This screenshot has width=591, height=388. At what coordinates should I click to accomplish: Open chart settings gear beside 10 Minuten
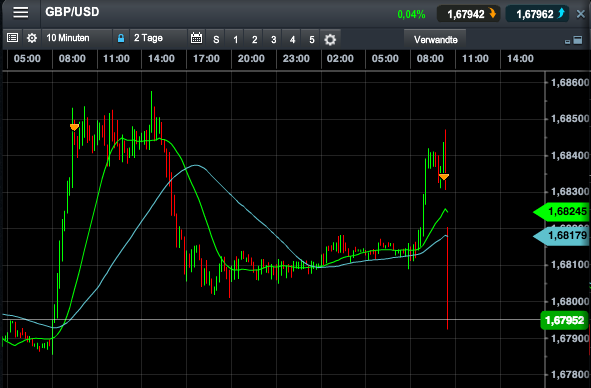click(x=32, y=38)
